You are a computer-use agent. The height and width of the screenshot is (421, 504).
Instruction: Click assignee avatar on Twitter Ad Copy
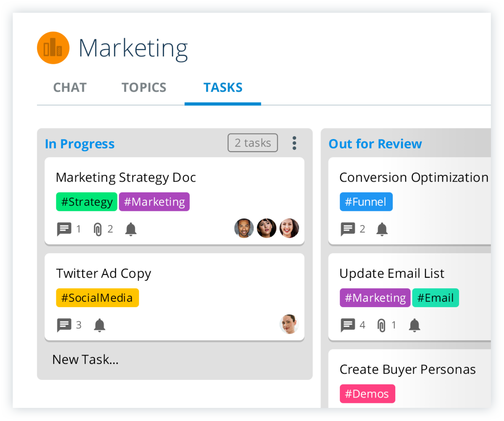(x=289, y=324)
